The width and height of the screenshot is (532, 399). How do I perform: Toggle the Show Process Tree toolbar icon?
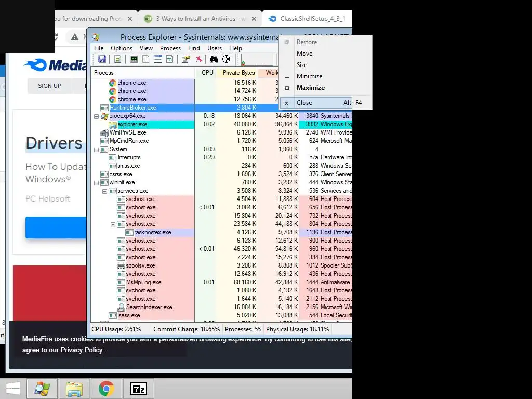(x=146, y=59)
